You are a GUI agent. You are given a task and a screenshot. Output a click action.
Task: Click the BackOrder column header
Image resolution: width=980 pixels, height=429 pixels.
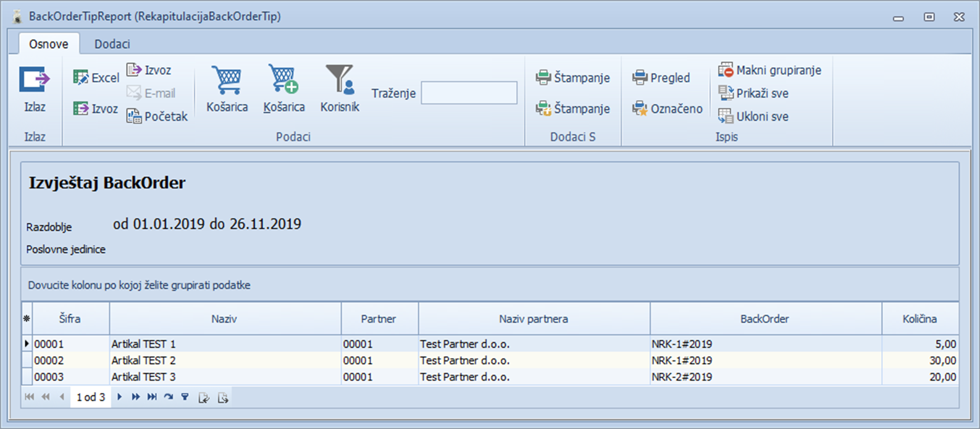click(x=764, y=319)
